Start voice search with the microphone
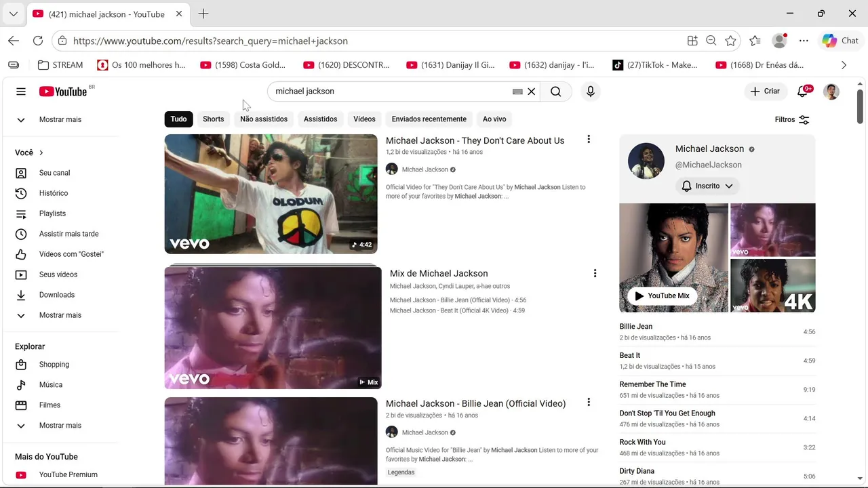Image resolution: width=868 pixels, height=488 pixels. pyautogui.click(x=591, y=91)
